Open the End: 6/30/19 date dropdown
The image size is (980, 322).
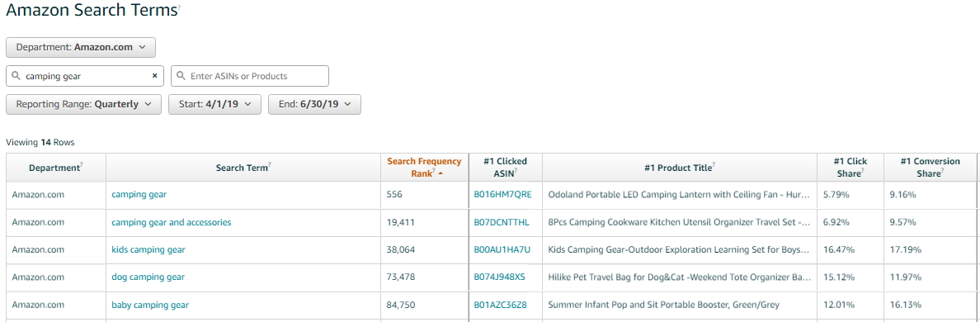point(314,104)
